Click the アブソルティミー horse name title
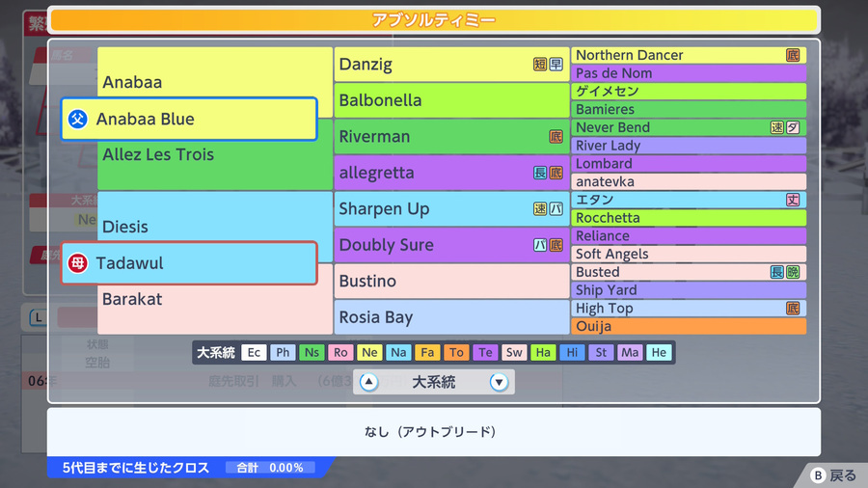Image resolution: width=868 pixels, height=488 pixels. [x=434, y=20]
